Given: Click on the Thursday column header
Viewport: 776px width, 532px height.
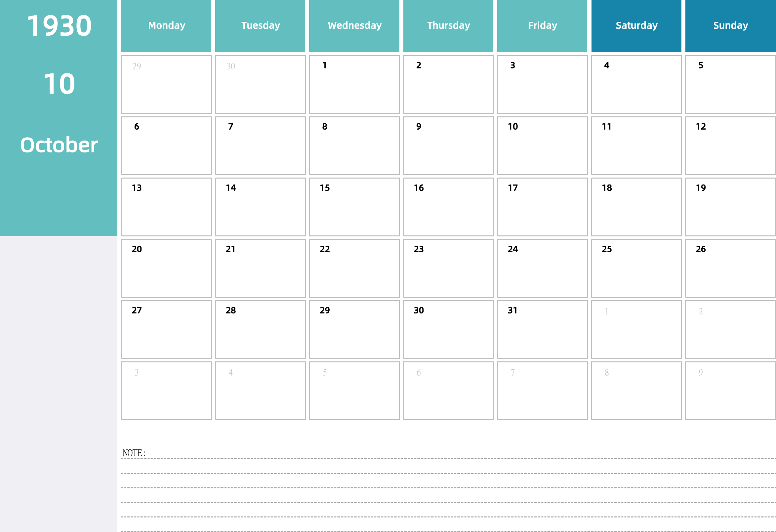Looking at the screenshot, I should [448, 25].
